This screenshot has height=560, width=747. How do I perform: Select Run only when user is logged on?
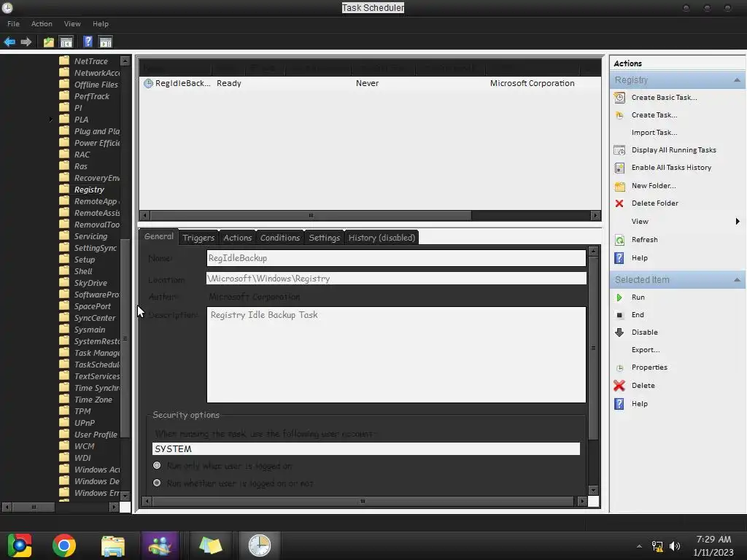[157, 466]
